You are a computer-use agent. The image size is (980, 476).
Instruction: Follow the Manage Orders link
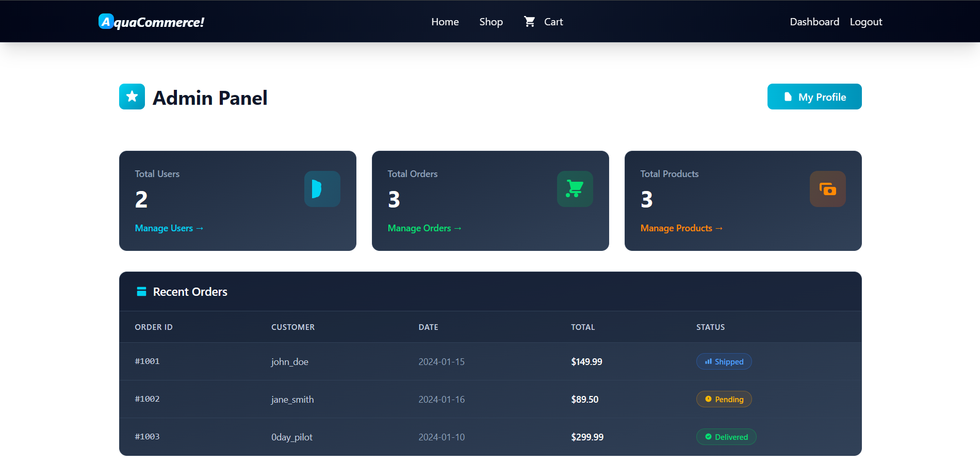tap(424, 228)
